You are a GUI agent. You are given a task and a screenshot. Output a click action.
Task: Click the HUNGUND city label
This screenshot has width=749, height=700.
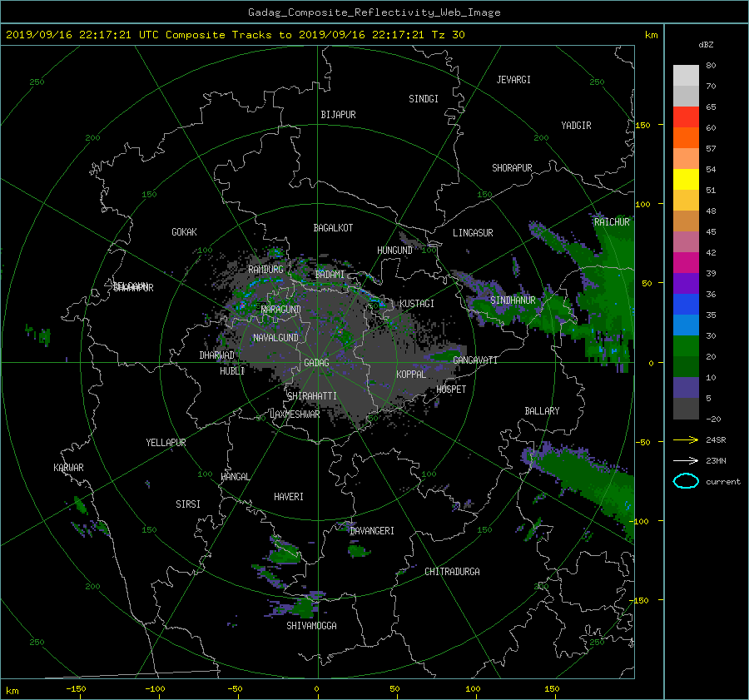coord(394,251)
